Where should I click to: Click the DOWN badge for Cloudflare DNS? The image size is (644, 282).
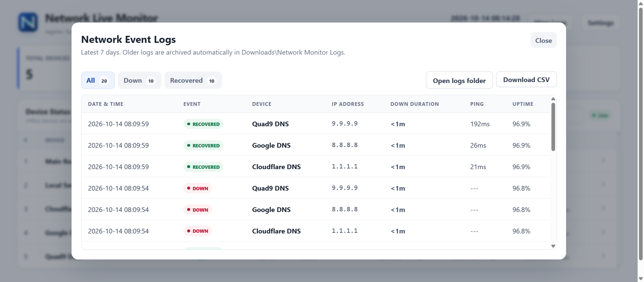pyautogui.click(x=198, y=231)
